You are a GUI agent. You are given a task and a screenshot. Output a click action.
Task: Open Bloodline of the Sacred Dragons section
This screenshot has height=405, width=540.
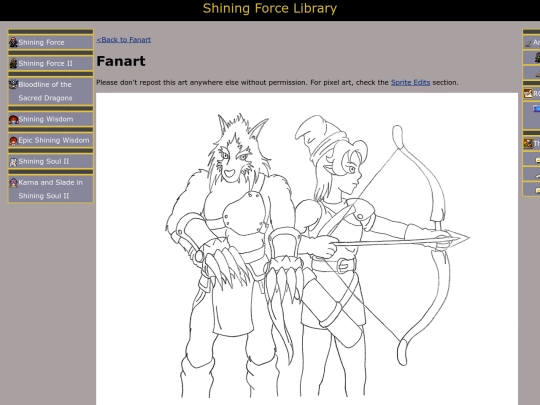pos(51,91)
